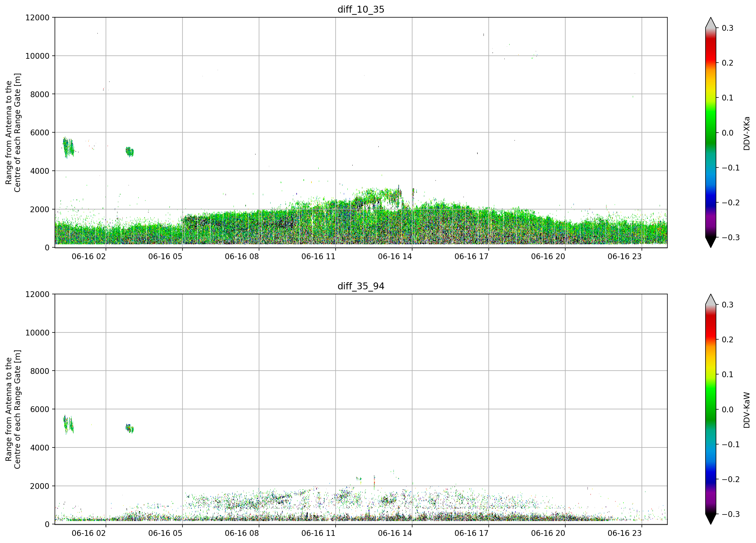Click the bottom plot's 06-16 20 x-axis label
The width and height of the screenshot is (756, 543).
[x=548, y=533]
